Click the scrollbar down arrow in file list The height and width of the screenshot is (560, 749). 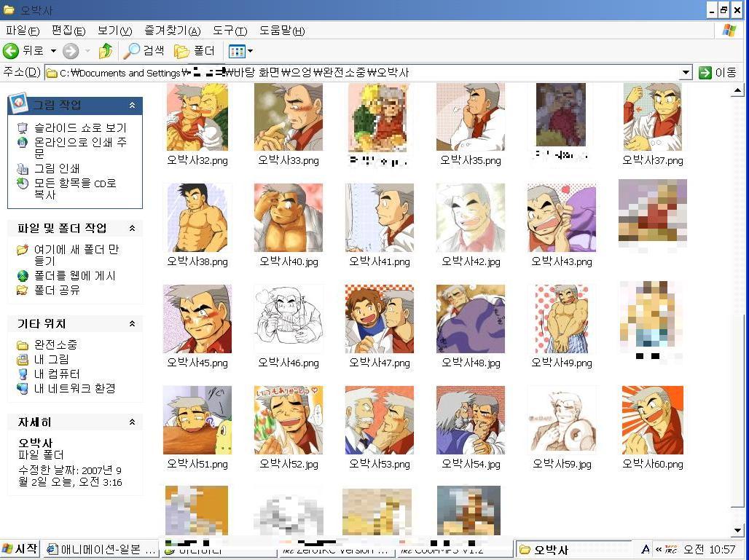coord(737,530)
